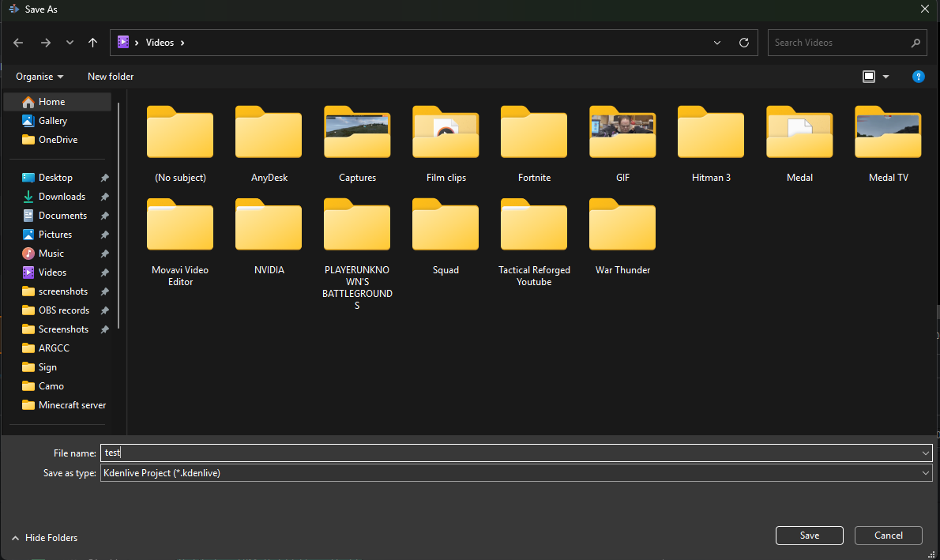Click the sidebar navigation scrollbar

[119, 213]
